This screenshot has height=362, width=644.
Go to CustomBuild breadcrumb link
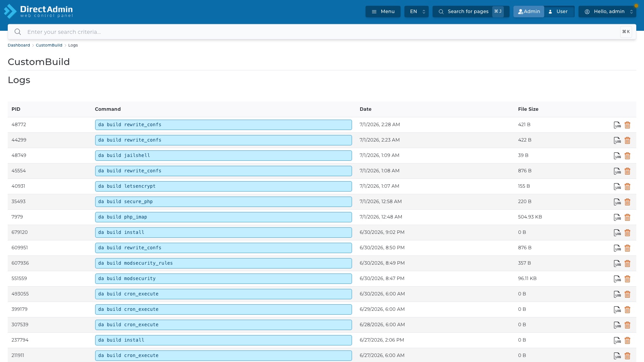[49, 45]
